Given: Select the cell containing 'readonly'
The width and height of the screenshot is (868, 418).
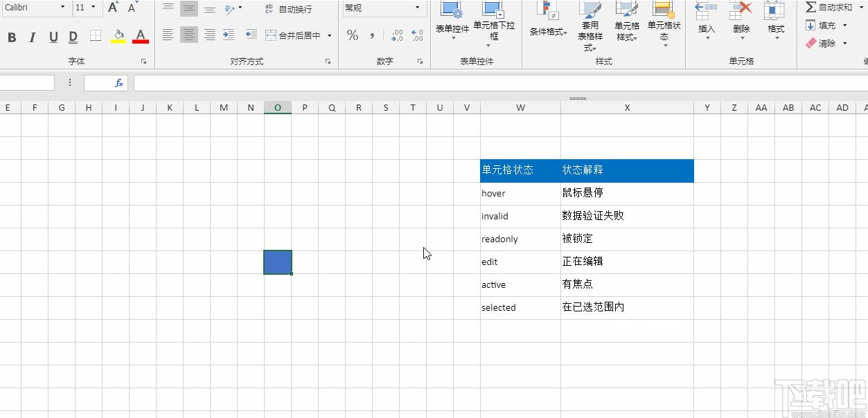Looking at the screenshot, I should [x=520, y=239].
